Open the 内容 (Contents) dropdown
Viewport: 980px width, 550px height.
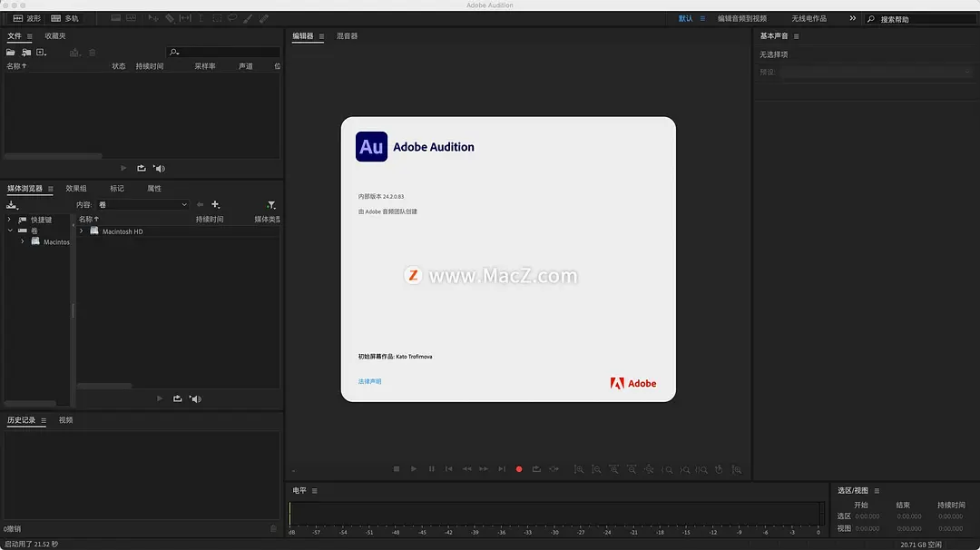(x=142, y=204)
